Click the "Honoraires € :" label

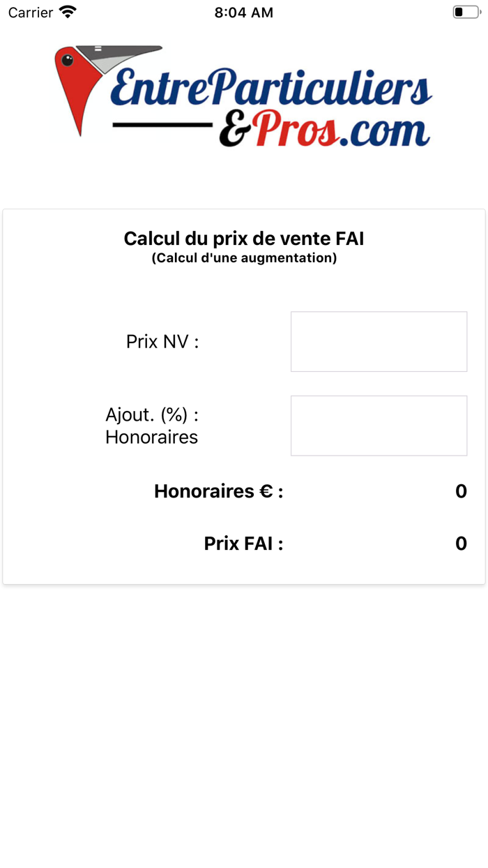pyautogui.click(x=218, y=491)
